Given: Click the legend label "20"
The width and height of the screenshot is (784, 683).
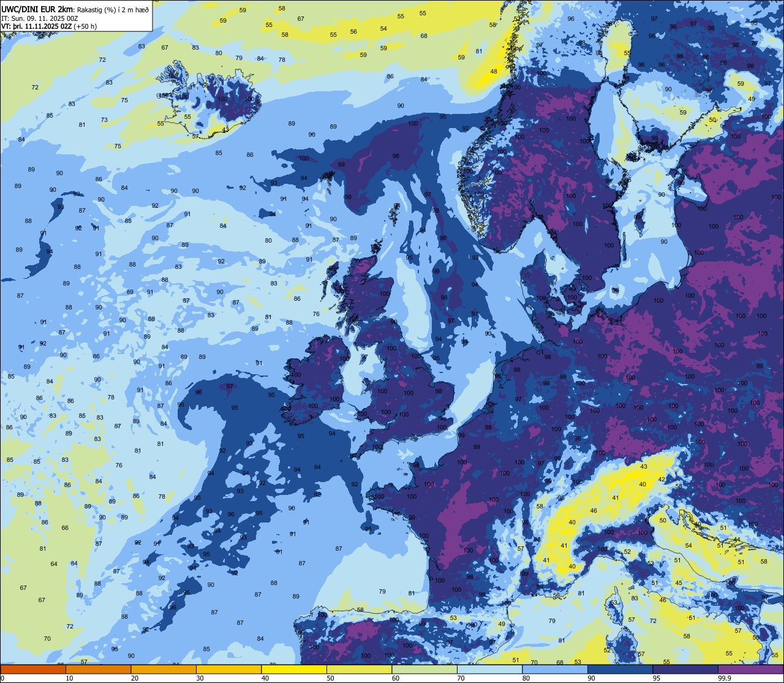Looking at the screenshot, I should pos(135,678).
